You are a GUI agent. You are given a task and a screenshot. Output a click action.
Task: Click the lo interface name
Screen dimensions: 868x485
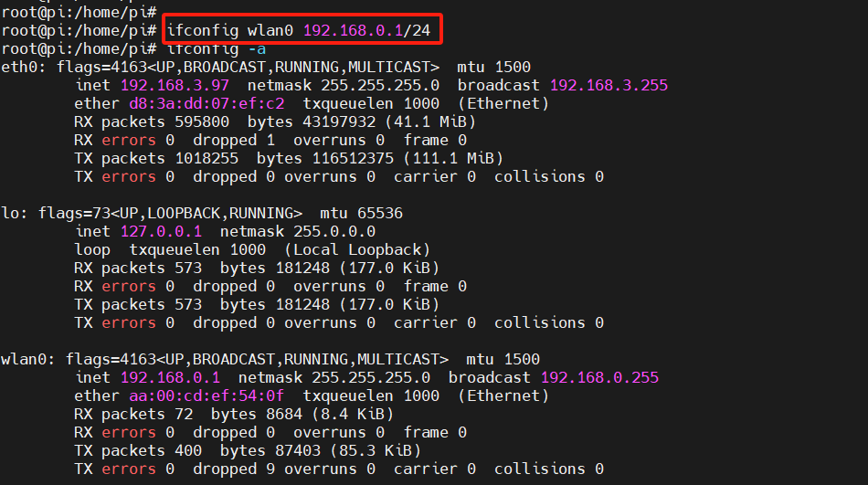click(x=11, y=213)
